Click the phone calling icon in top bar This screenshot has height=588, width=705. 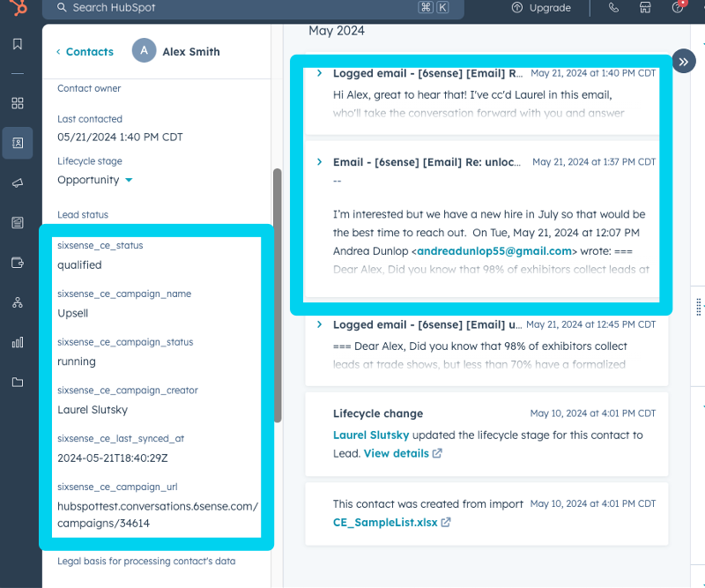point(613,8)
